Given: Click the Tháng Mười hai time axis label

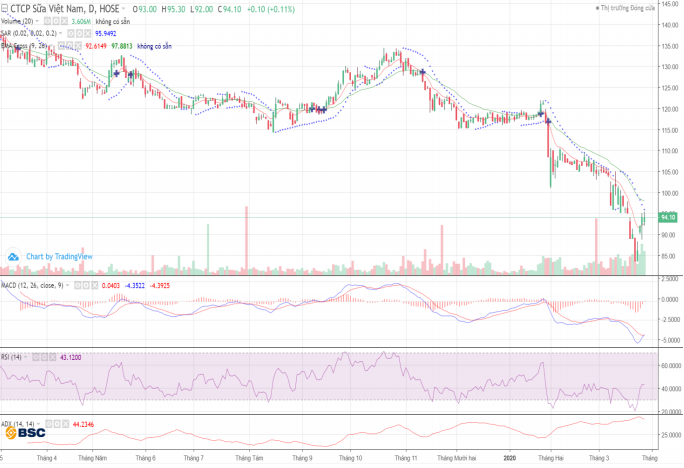Looking at the screenshot, I should pos(457,458).
